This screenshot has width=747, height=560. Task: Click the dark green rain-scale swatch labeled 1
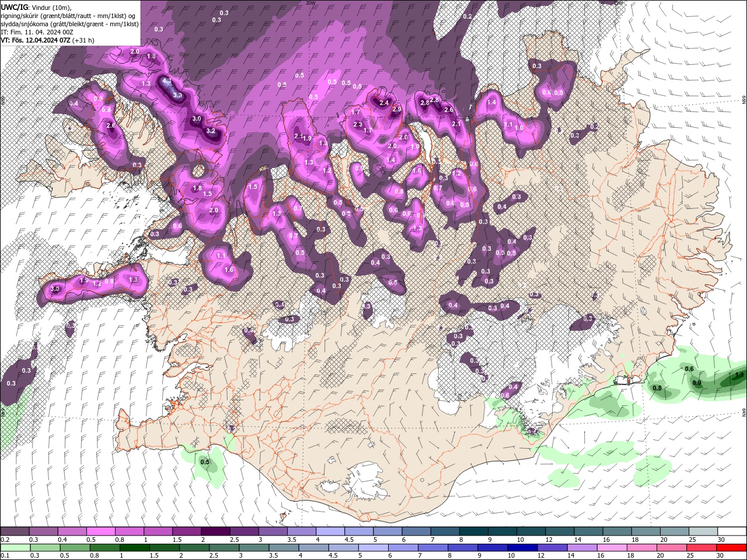(134, 547)
